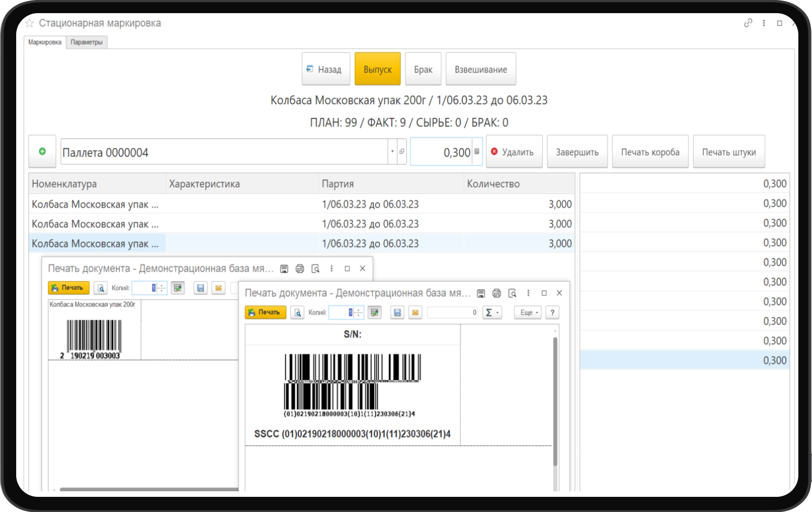Sort by the Количество column header
Viewport: 812px width, 512px height.
(519, 183)
